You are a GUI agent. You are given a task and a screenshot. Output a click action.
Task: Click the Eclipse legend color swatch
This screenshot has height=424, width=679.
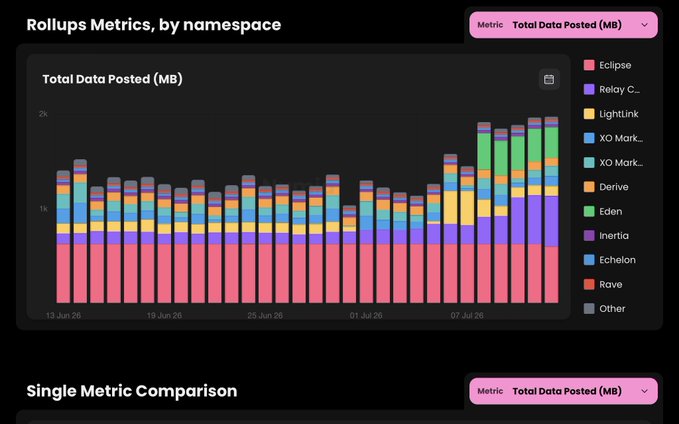click(x=589, y=65)
